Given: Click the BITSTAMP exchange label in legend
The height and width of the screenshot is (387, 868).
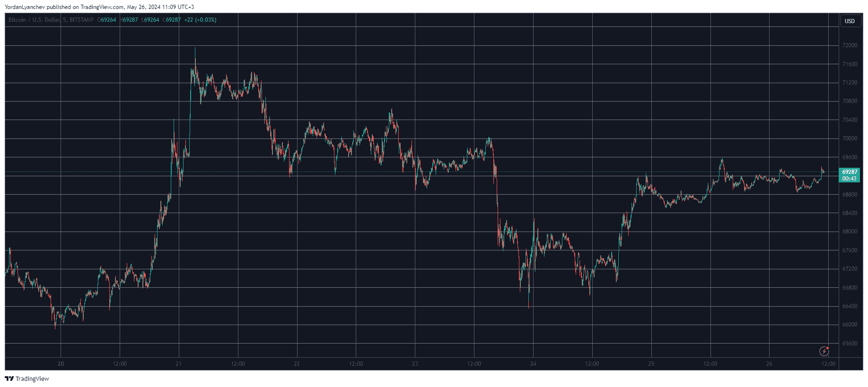Looking at the screenshot, I should [81, 20].
